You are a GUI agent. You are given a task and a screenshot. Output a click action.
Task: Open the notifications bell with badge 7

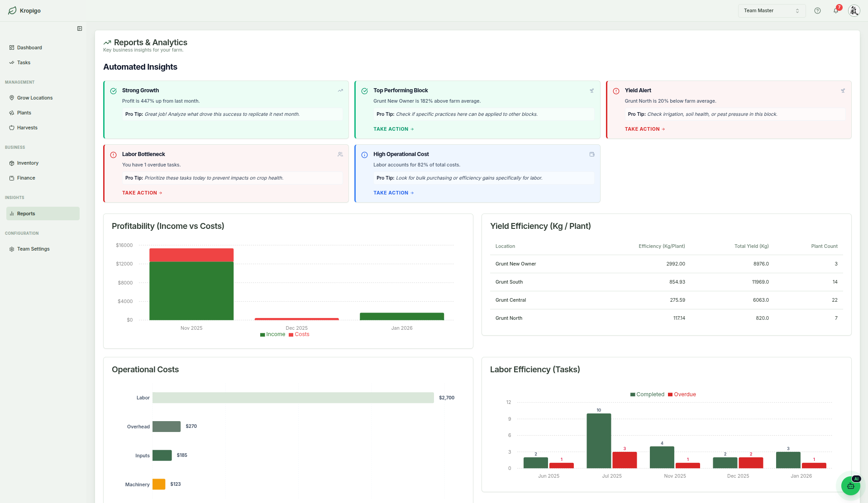pyautogui.click(x=835, y=10)
